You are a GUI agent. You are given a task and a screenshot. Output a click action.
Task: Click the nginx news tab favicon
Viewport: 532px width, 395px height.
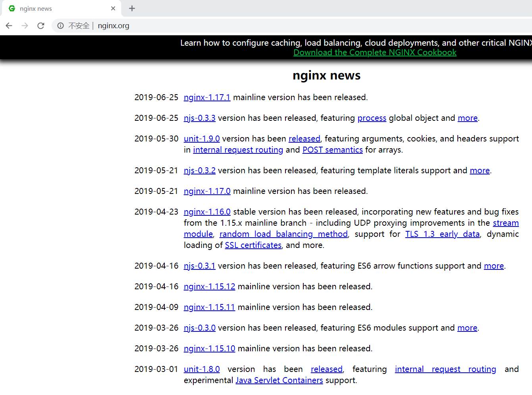click(12, 8)
